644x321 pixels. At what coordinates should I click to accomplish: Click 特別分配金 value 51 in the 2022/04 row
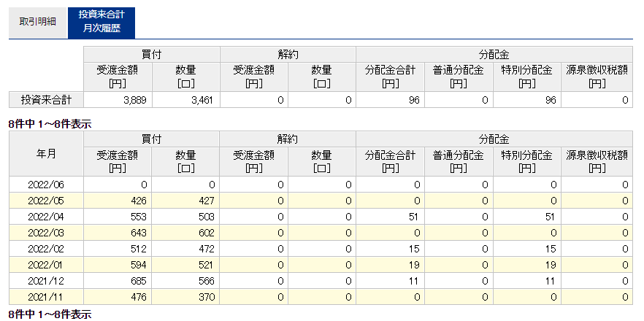(x=551, y=217)
